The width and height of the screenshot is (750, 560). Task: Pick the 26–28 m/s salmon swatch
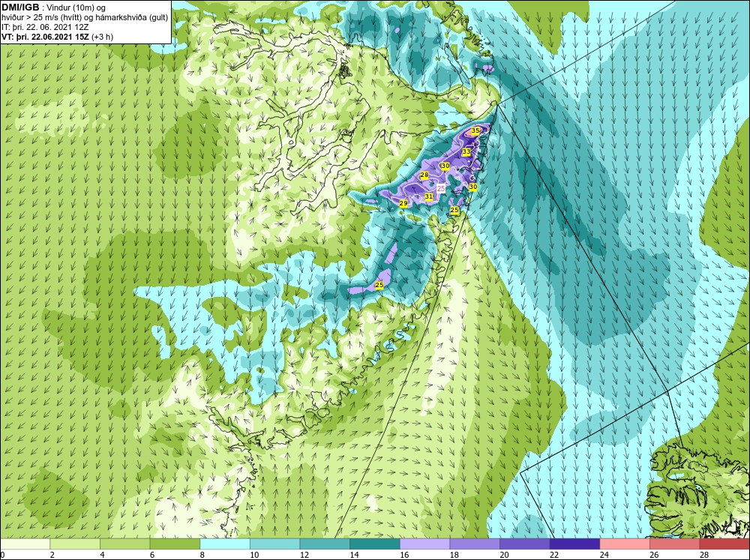point(675,544)
